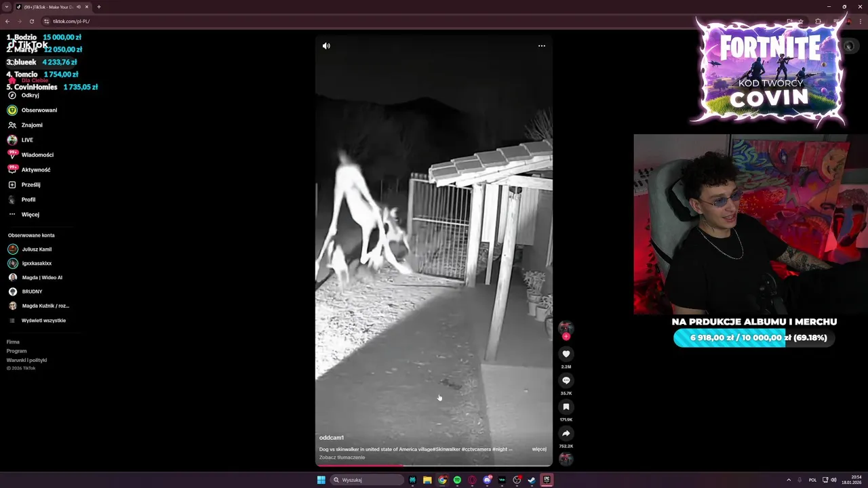Image resolution: width=868 pixels, height=488 pixels.
Task: Click the '1. Bodzio 15 000,00 zł' entry
Action: point(44,37)
